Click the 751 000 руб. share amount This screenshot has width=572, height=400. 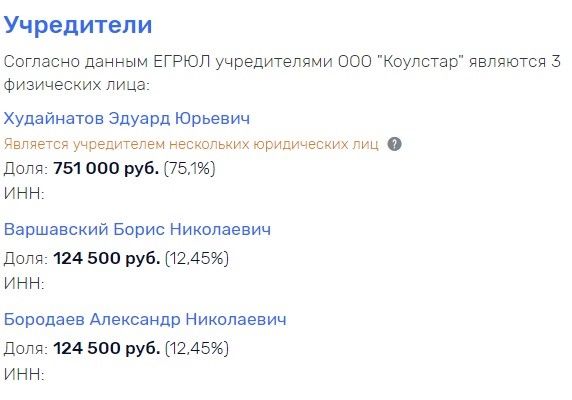pyautogui.click(x=106, y=168)
